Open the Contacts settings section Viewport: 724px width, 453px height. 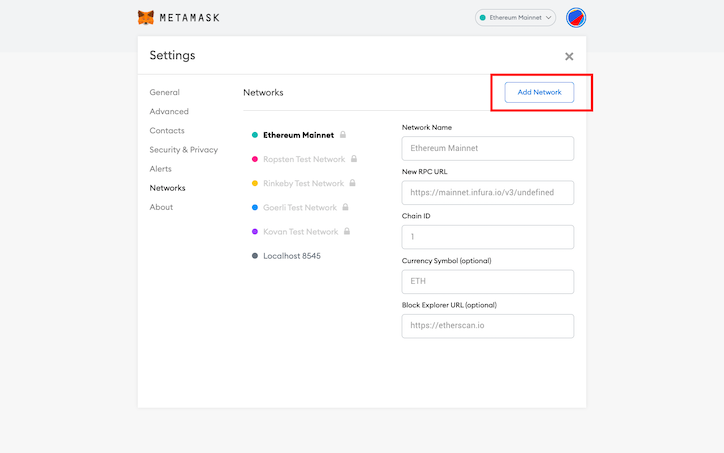tap(167, 131)
